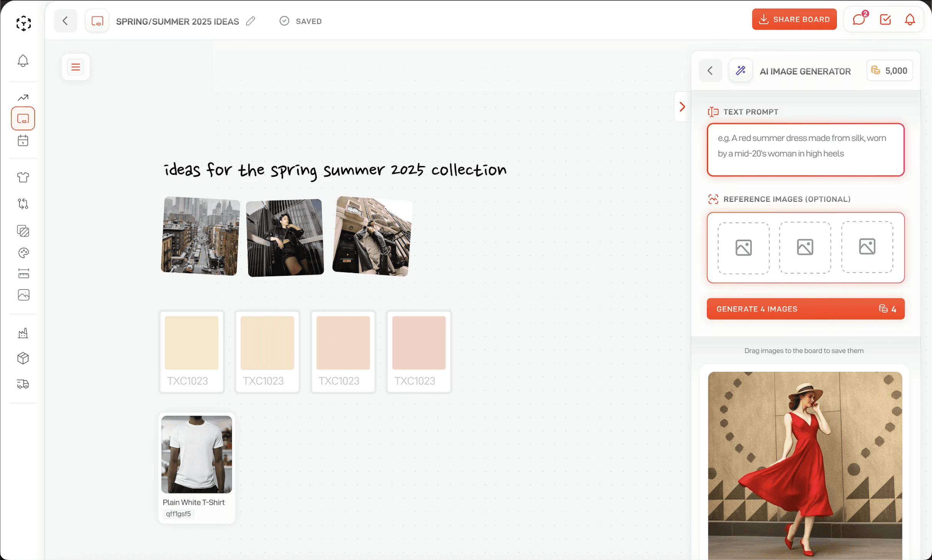This screenshot has width=932, height=560.
Task: Click the 5,000 credits balance badge
Action: coord(889,71)
